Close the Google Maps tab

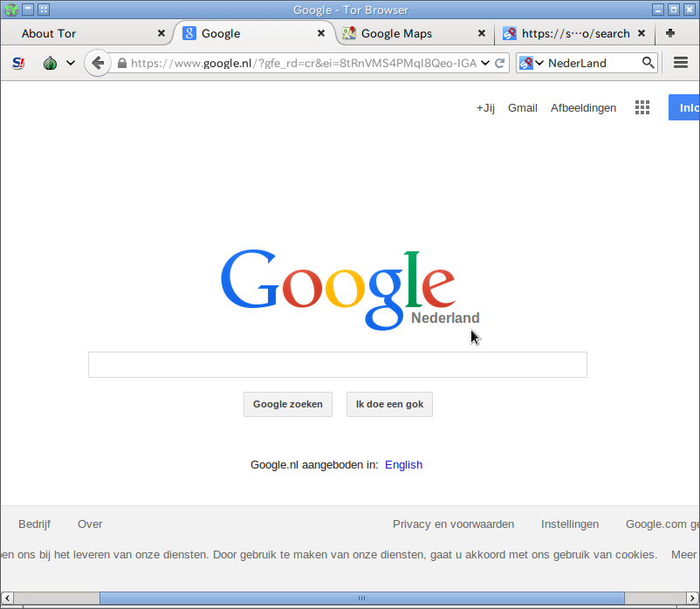(482, 33)
